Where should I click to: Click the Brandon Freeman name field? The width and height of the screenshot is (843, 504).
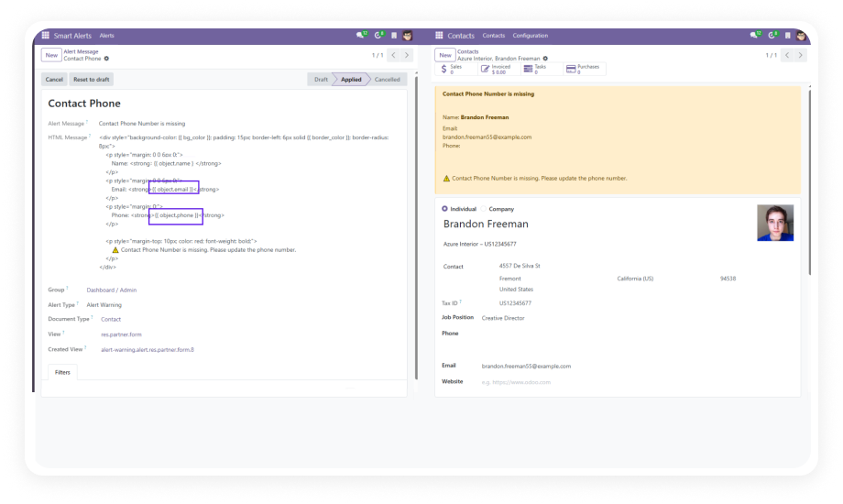pyautogui.click(x=486, y=224)
